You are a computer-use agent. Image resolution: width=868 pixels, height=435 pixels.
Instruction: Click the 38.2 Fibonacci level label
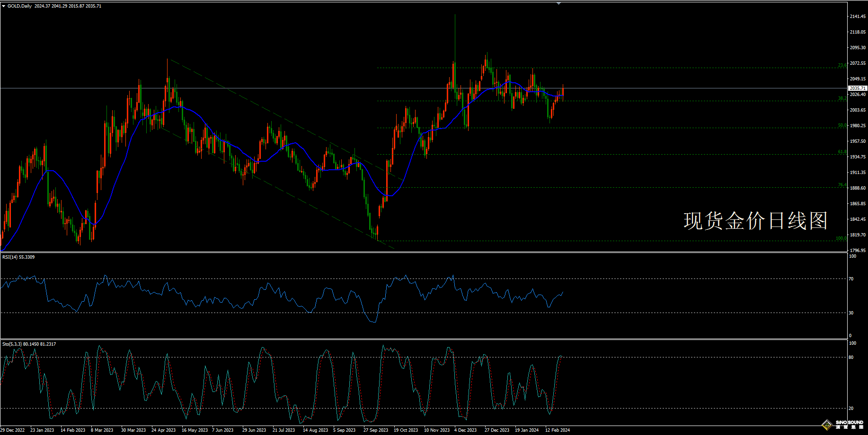(842, 98)
